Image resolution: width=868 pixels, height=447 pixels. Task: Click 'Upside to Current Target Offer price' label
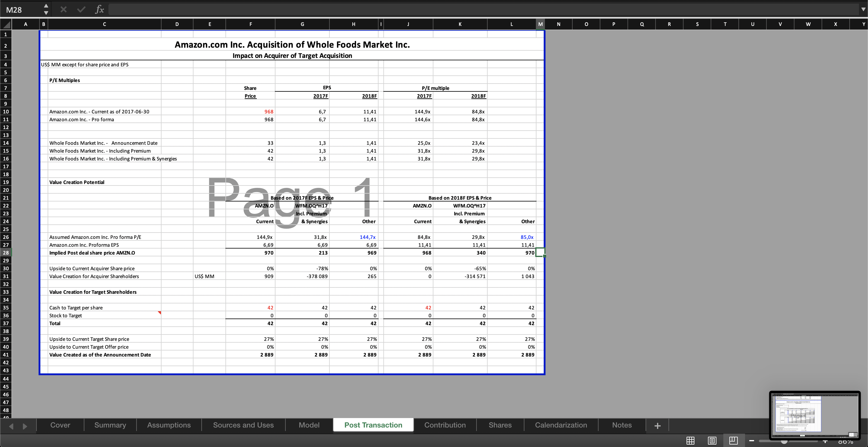89,347
